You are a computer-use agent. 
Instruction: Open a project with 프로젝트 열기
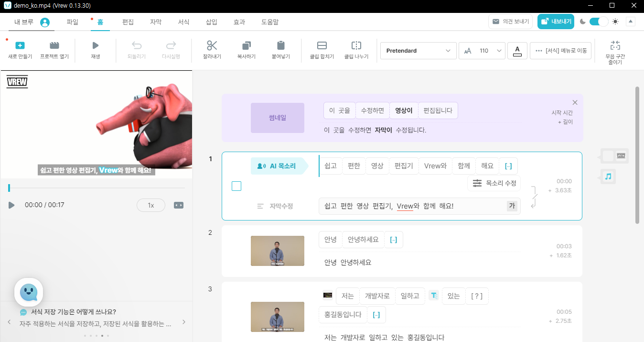[54, 45]
